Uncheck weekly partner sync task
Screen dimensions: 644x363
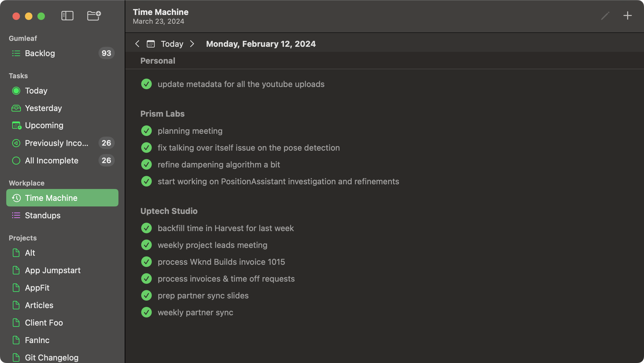click(x=146, y=312)
